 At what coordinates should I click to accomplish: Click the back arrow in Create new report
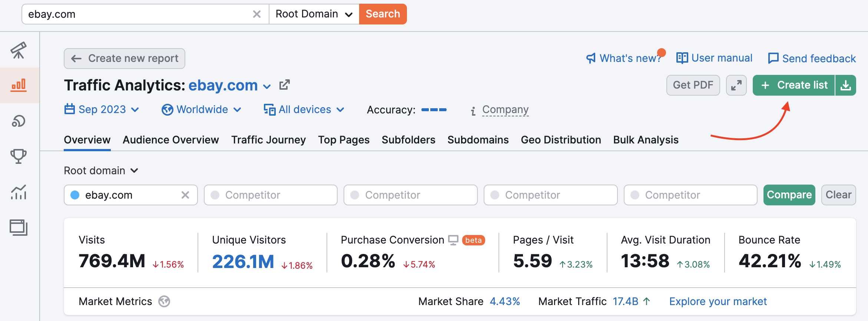click(x=76, y=59)
